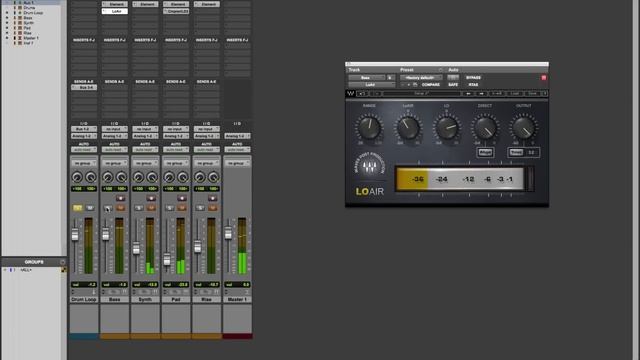Toggle Mute on Pad channel

point(182,208)
